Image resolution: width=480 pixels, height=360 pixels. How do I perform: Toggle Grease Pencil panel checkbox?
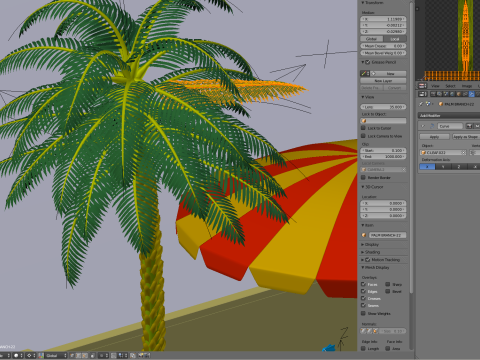(x=368, y=62)
